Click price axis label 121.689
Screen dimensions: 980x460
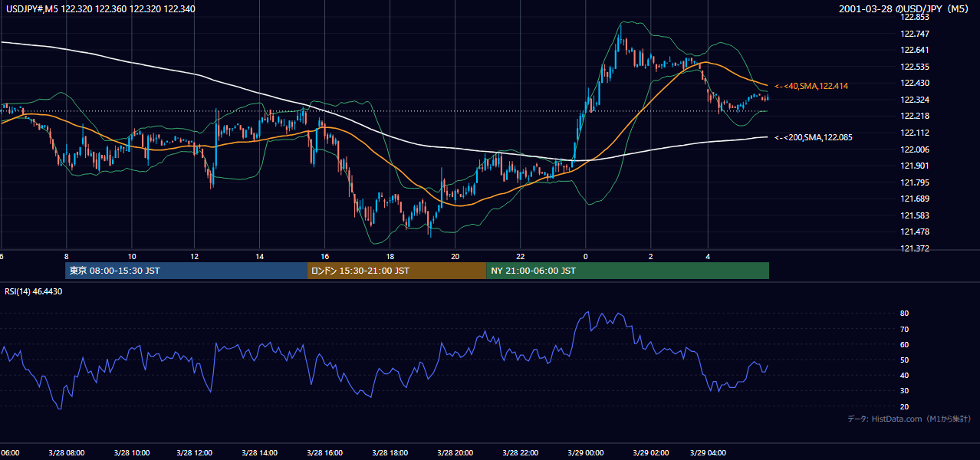[916, 199]
